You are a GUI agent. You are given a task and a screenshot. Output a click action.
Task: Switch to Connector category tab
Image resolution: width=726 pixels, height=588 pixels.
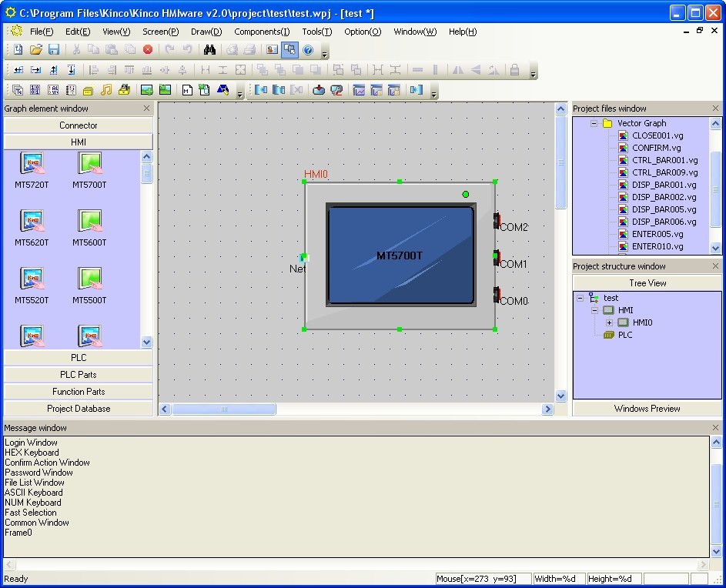(79, 125)
